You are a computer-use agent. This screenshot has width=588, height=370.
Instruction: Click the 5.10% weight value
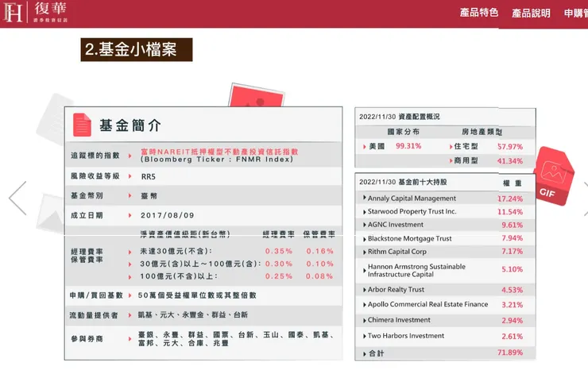[513, 269]
